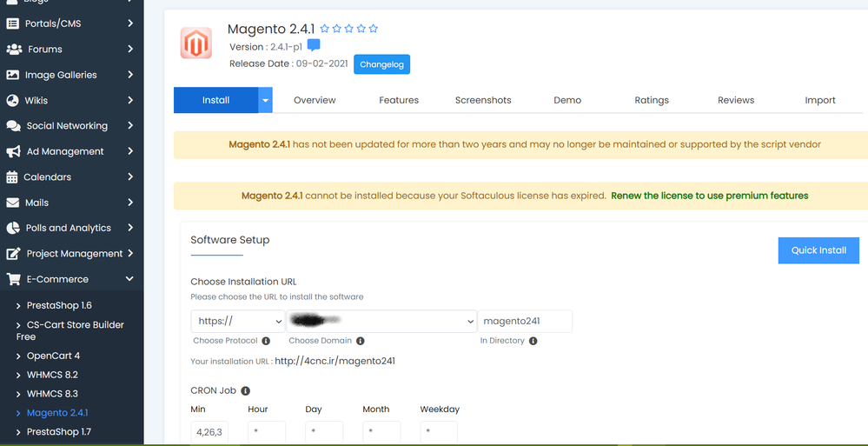Open the protocol https:// dropdown
The image size is (868, 446).
coord(238,321)
